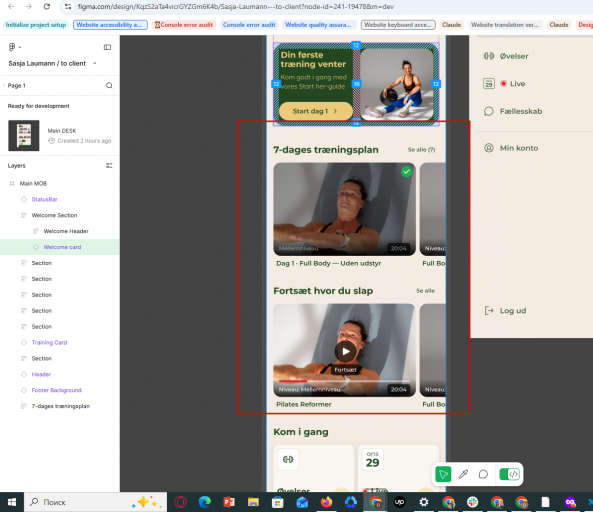Open Microsoft Edge from the taskbar
Viewport: 593px width, 512px height.
click(x=205, y=502)
